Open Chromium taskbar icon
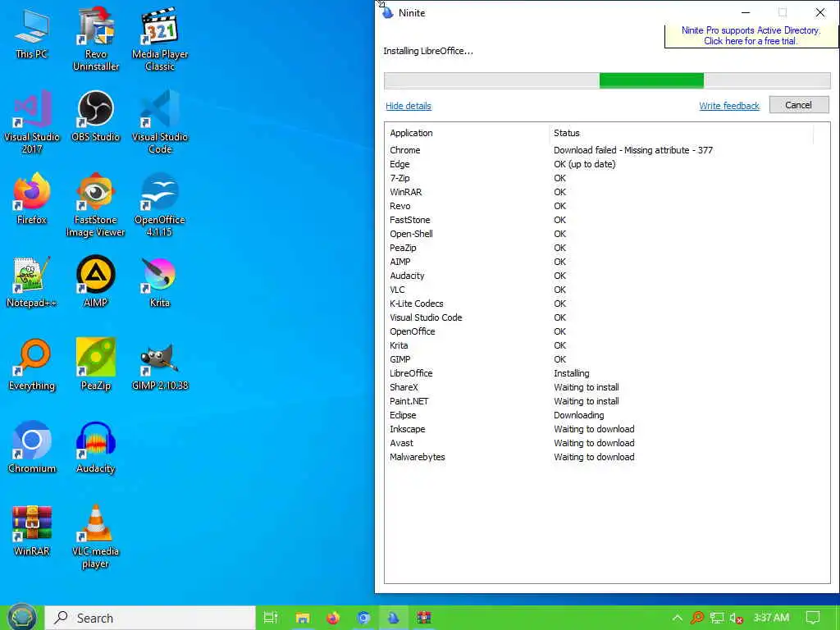The height and width of the screenshot is (630, 840). coord(363,618)
